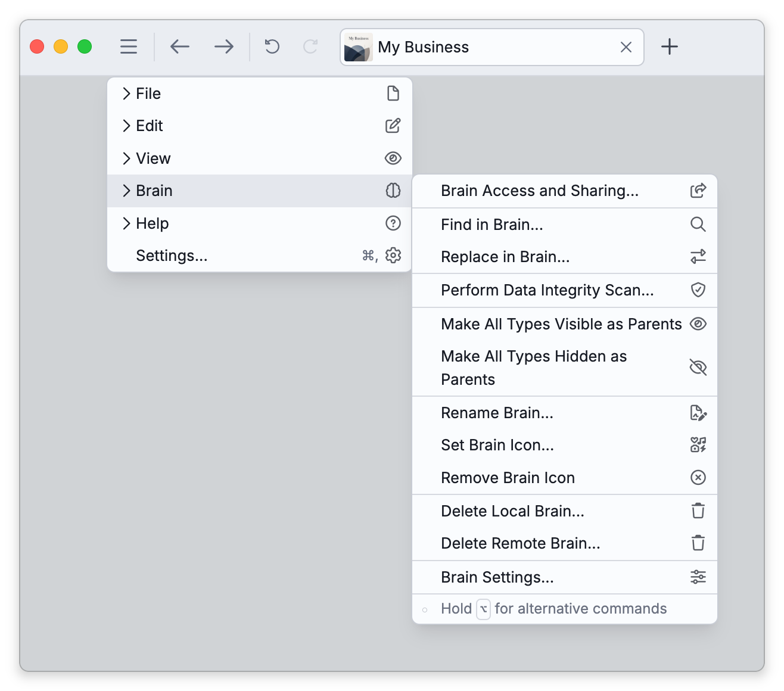Click the plus icon to add new tab
The height and width of the screenshot is (691, 784).
pos(670,46)
